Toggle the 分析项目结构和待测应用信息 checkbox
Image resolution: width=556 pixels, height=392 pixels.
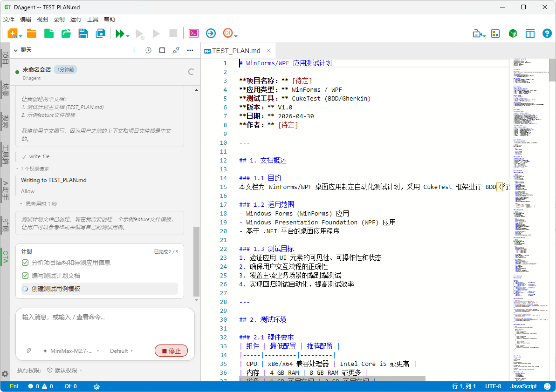25,263
